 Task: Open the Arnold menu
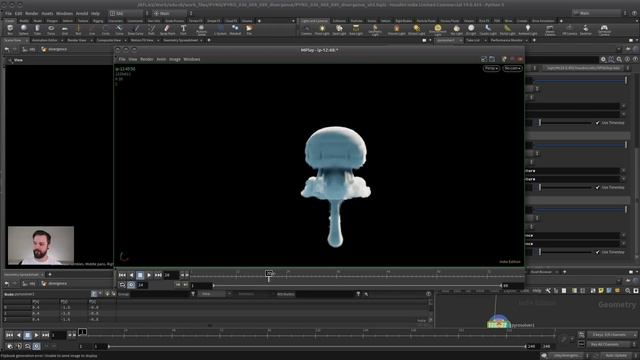pyautogui.click(x=82, y=13)
